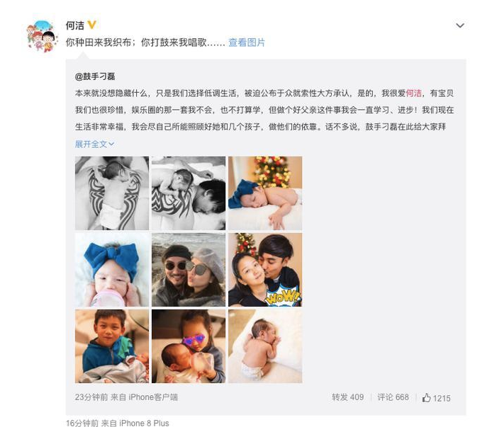
Task: Click the thumbs-up like icon
Action: tap(426, 398)
